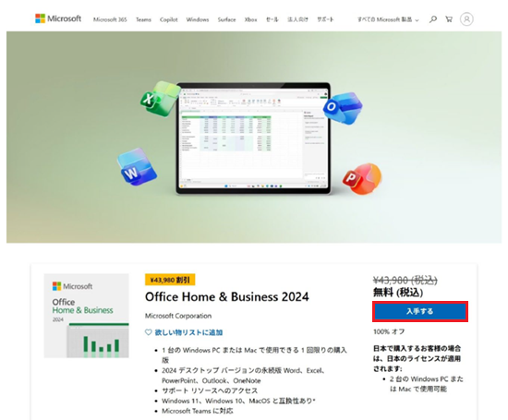Click the Office Home & Business 2024 title
Screen dimensions: 508x420
click(x=227, y=297)
